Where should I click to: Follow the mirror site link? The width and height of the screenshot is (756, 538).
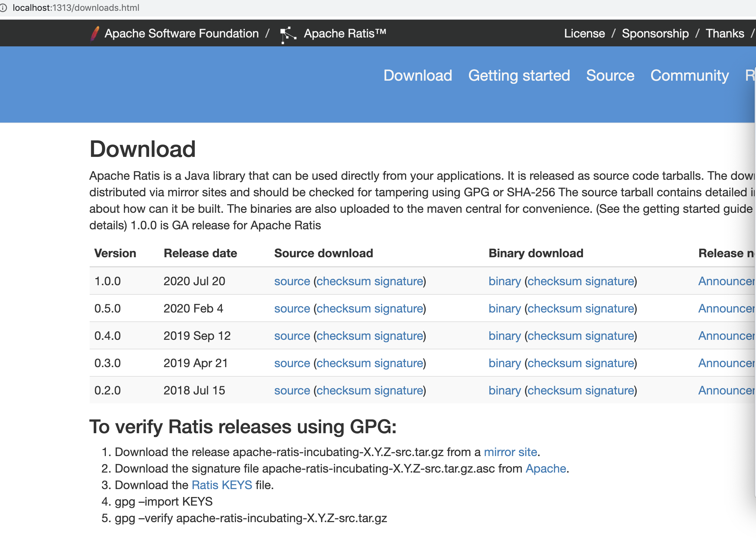pos(510,452)
